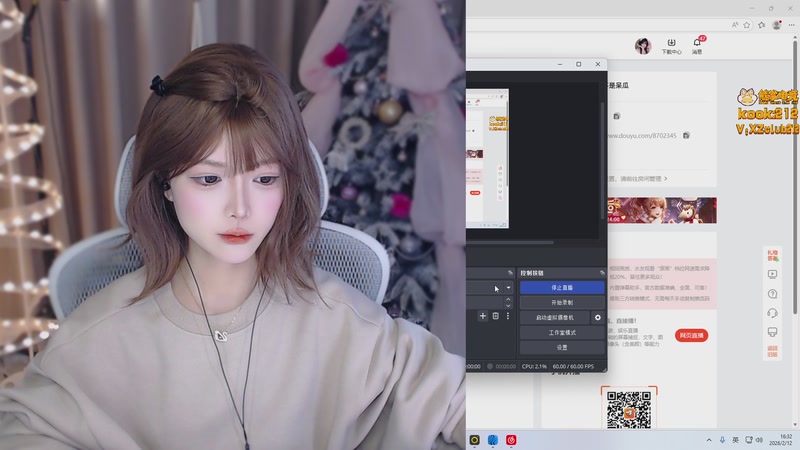
Task: Open the blue app icon in taskbar
Action: [493, 440]
